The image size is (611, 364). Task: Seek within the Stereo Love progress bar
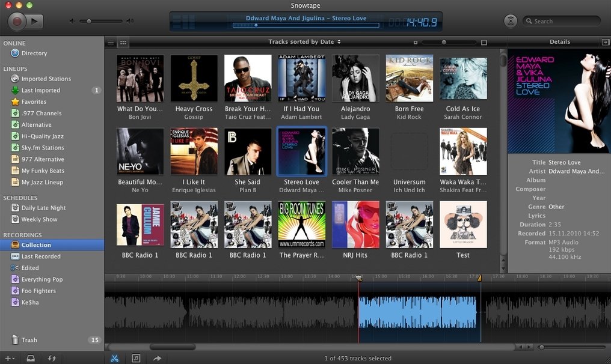(x=306, y=25)
